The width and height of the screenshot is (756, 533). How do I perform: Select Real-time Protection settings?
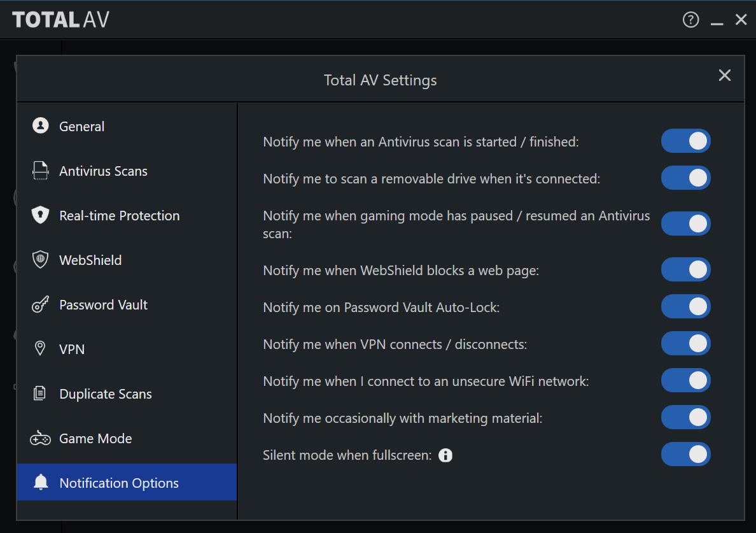click(x=127, y=215)
